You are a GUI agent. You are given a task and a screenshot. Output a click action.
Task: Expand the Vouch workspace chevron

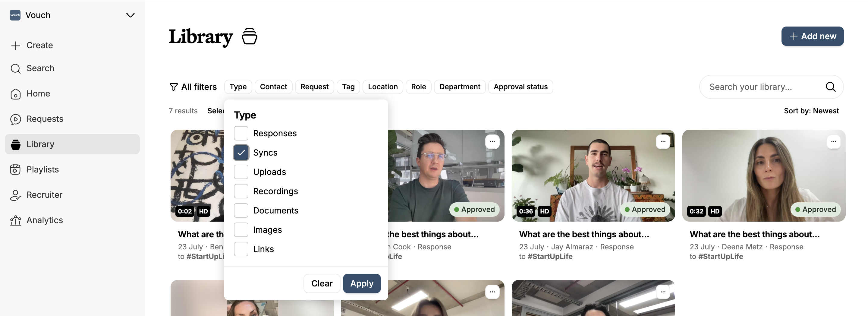(x=131, y=15)
